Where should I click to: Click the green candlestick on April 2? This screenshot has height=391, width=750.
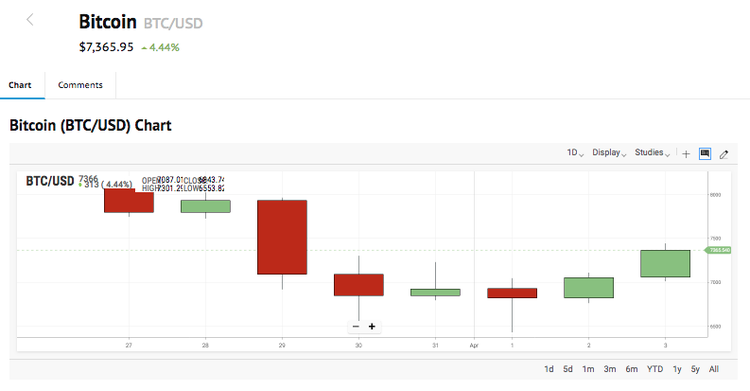coord(589,288)
